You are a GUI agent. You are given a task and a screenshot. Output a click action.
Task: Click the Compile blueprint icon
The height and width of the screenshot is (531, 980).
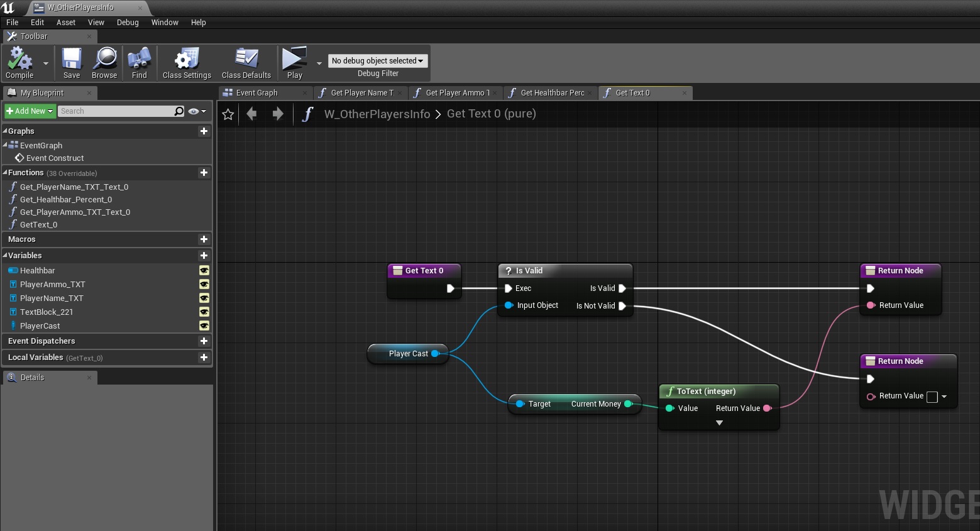pos(19,60)
